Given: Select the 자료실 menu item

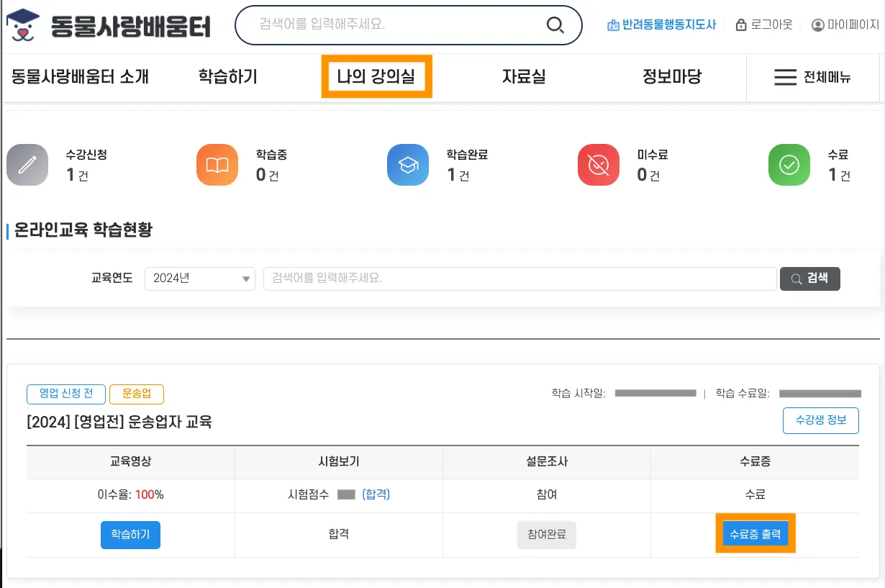Looking at the screenshot, I should (x=524, y=76).
